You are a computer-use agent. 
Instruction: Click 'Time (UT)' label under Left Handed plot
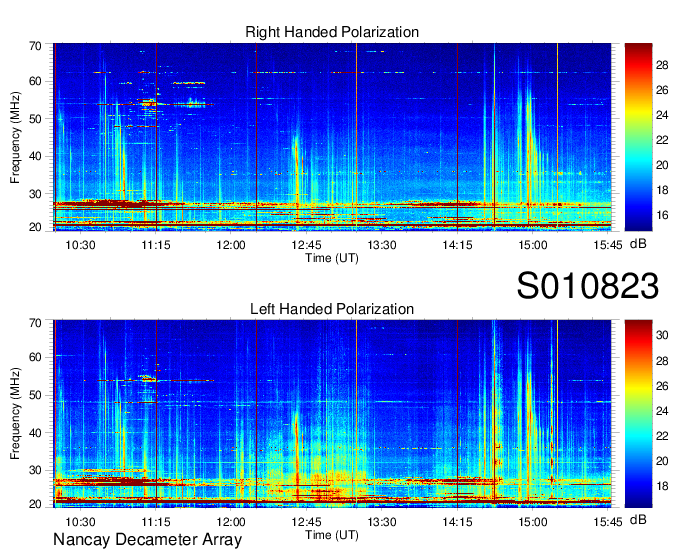click(332, 535)
